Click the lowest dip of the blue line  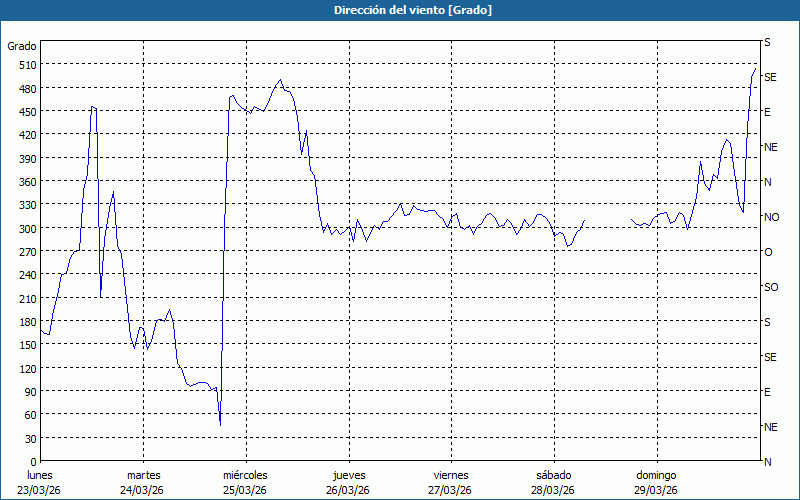[x=220, y=425]
